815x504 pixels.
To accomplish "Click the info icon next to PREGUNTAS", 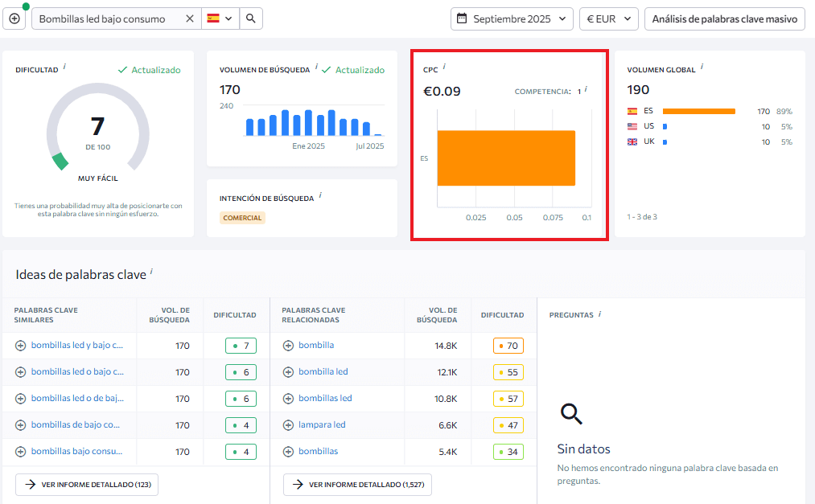I will tap(599, 313).
